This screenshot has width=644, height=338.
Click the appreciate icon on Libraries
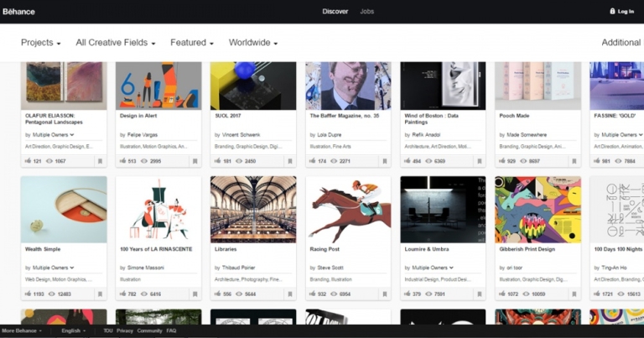[217, 294]
